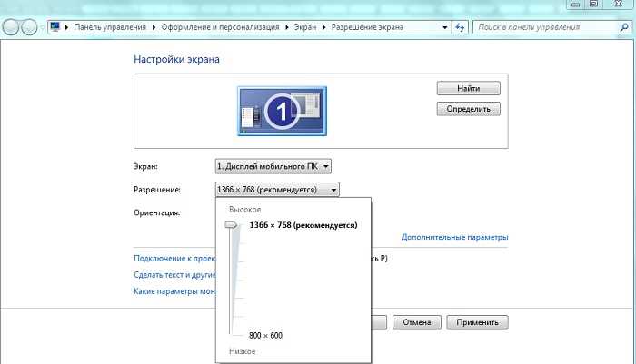The height and width of the screenshot is (364, 636).
Task: Click the '1366 × 768 (рекомендуется)' slider label
Action: 303,225
